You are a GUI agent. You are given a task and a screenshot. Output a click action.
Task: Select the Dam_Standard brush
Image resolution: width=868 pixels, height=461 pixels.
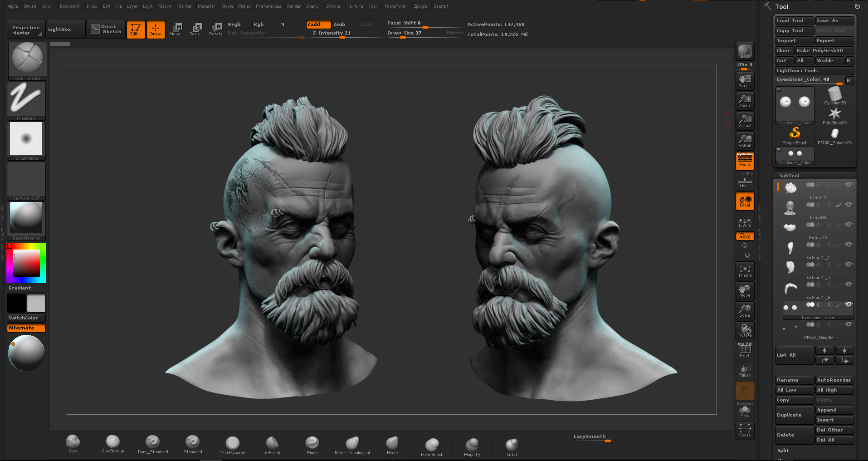point(153,444)
